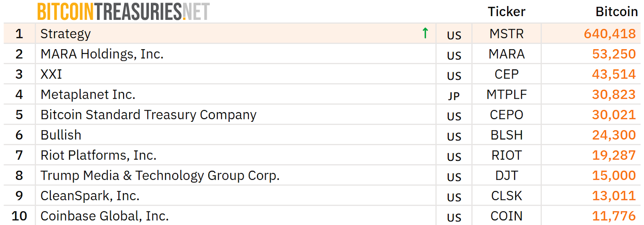Click Bitcoin Standard Treasury Company entry

pyautogui.click(x=148, y=115)
